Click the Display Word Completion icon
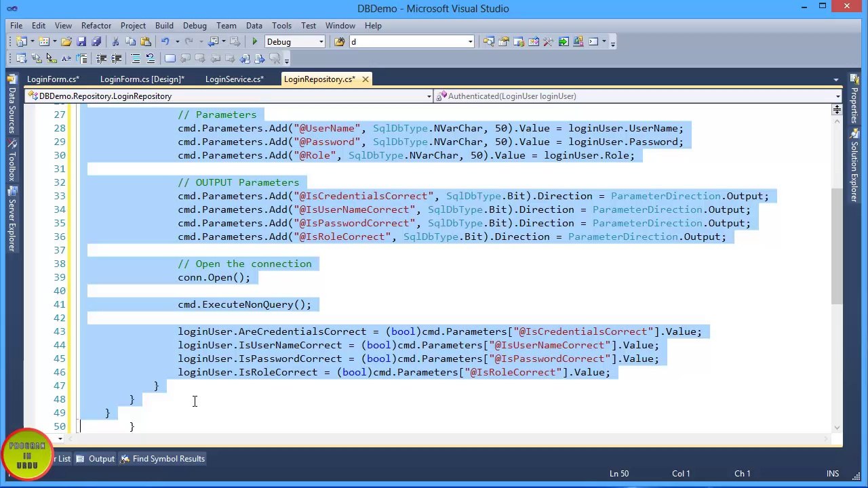Image resolution: width=868 pixels, height=488 pixels. [x=66, y=58]
